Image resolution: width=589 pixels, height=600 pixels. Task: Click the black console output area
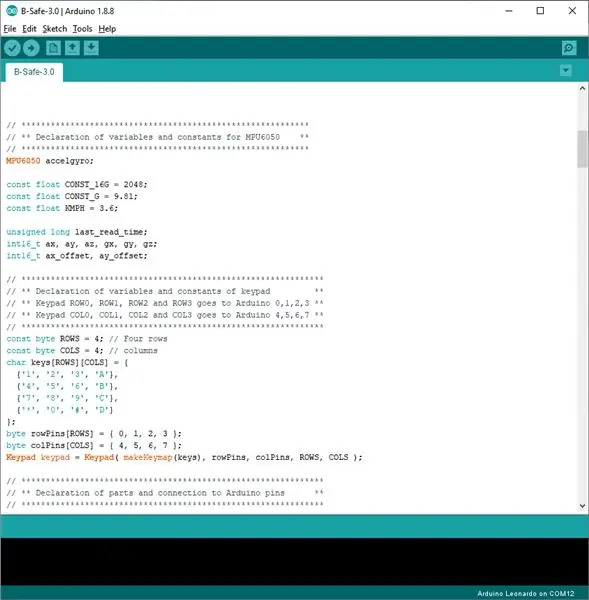click(294, 561)
